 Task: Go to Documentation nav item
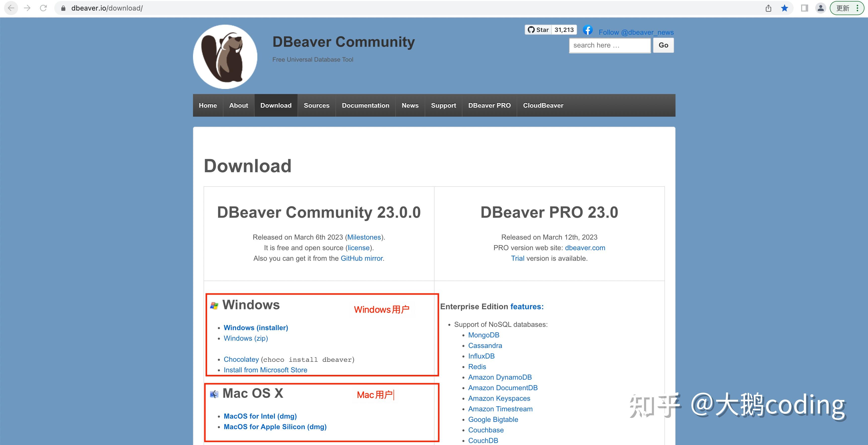365,105
